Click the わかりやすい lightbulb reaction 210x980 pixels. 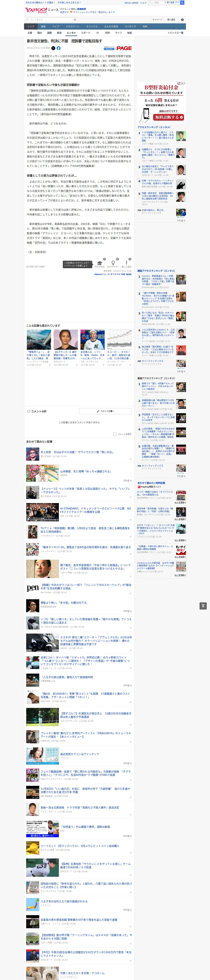click(113, 264)
